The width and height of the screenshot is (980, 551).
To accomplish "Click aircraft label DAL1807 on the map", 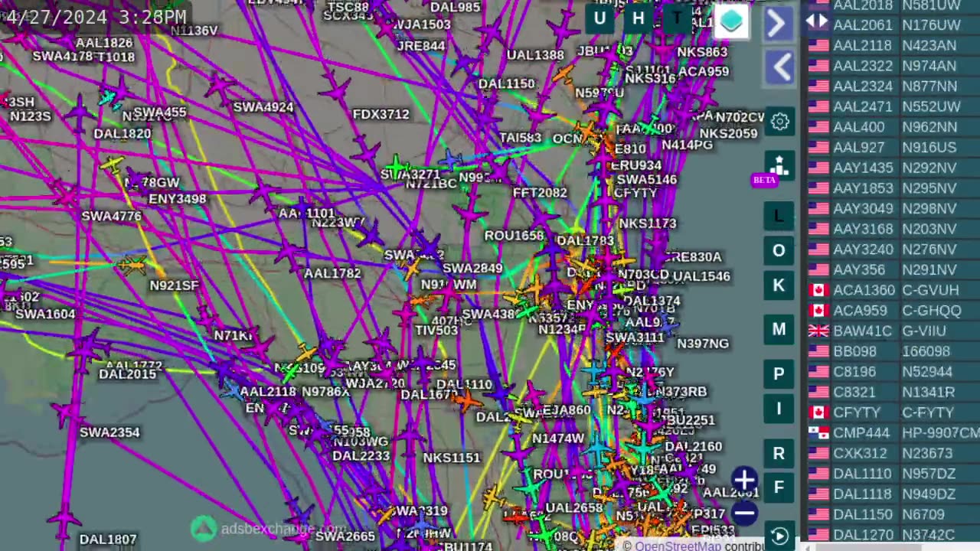I will click(108, 540).
